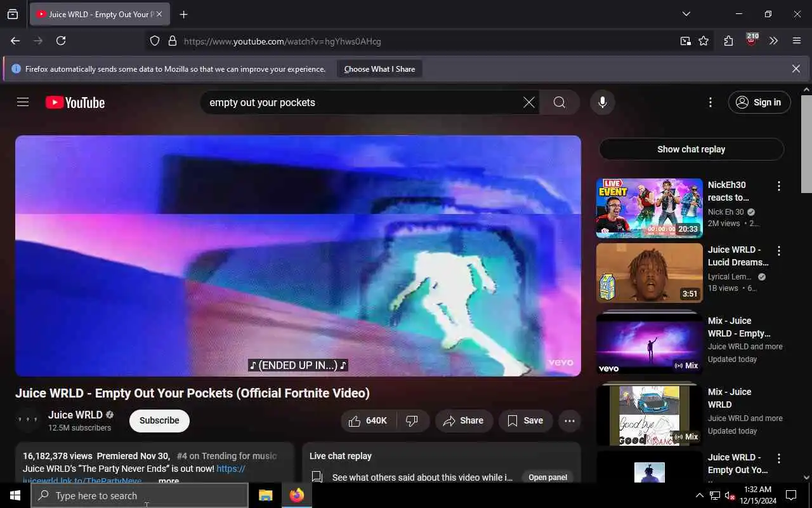This screenshot has width=812, height=508.
Task: Open tracking protection shield icon
Action: point(155,41)
